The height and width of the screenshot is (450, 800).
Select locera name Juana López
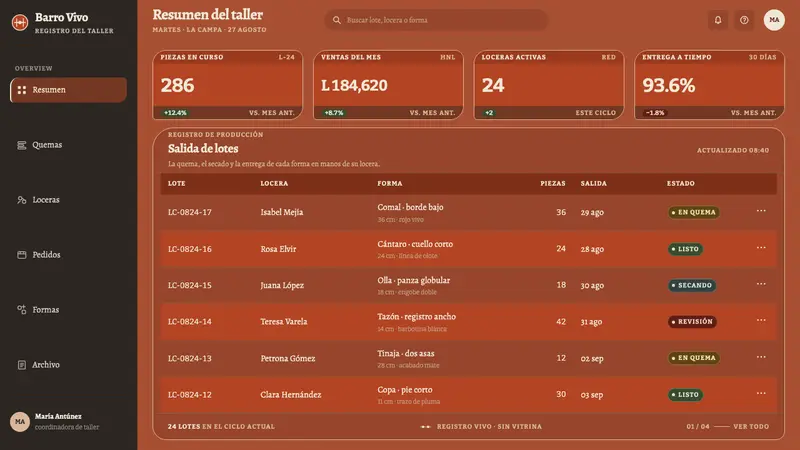coord(282,285)
